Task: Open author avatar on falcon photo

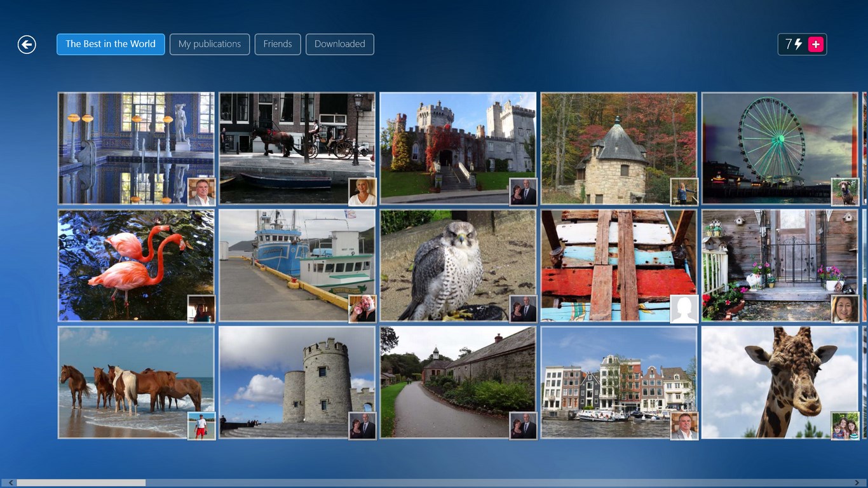Action: click(523, 309)
